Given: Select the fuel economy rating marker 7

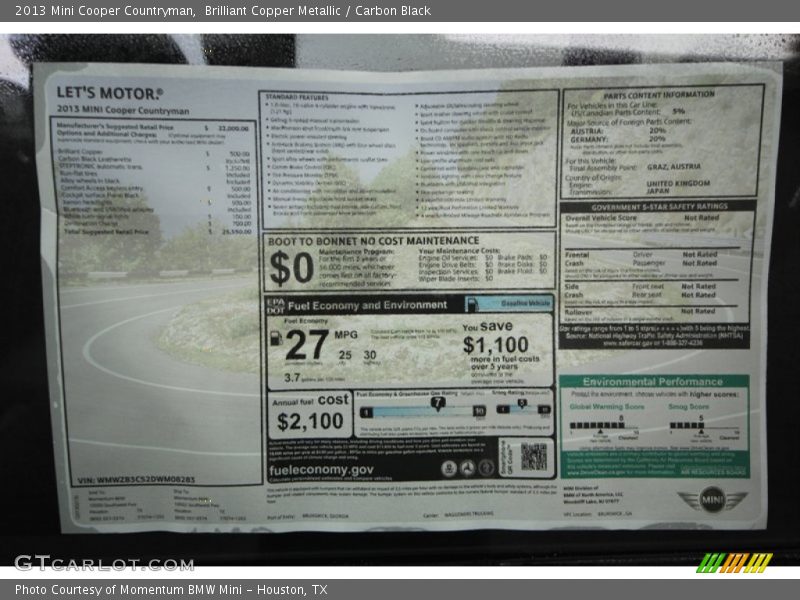Looking at the screenshot, I should 437,403.
